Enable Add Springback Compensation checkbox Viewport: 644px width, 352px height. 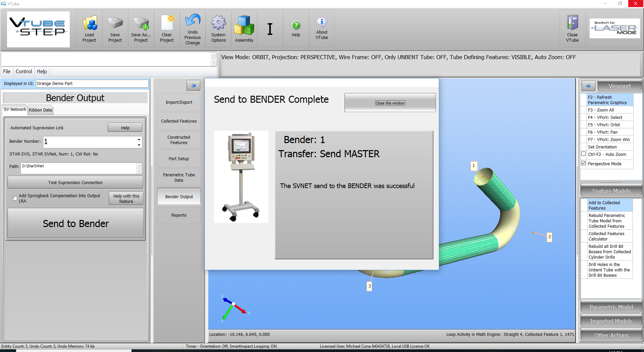pos(15,198)
